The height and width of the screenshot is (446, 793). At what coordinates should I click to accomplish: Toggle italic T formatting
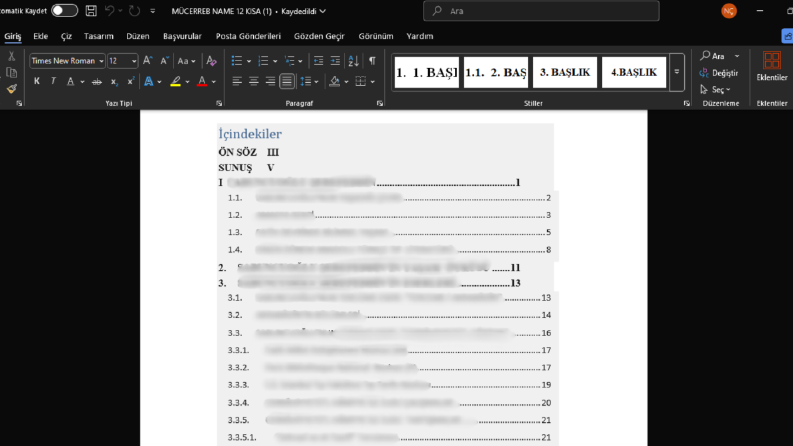pos(53,81)
